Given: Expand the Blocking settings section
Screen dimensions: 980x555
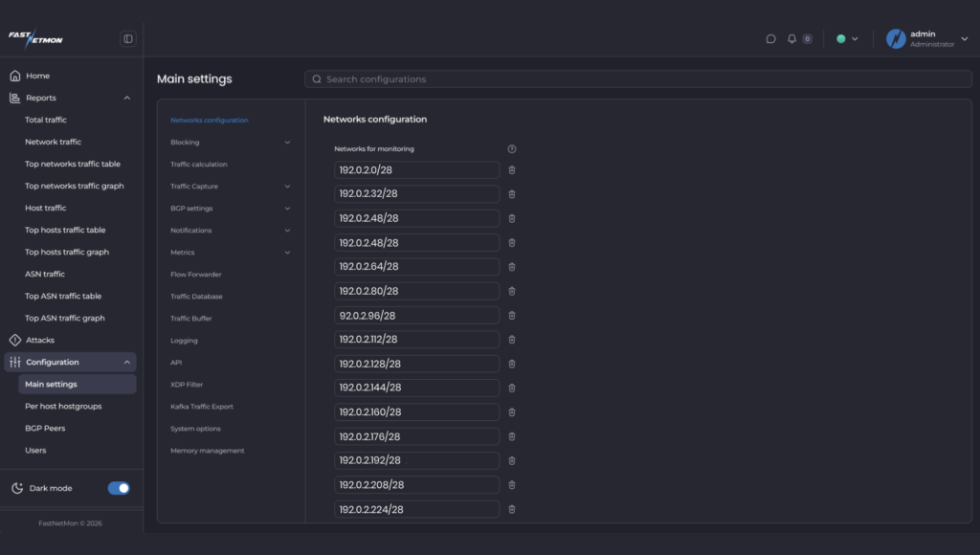Looking at the screenshot, I should (230, 143).
